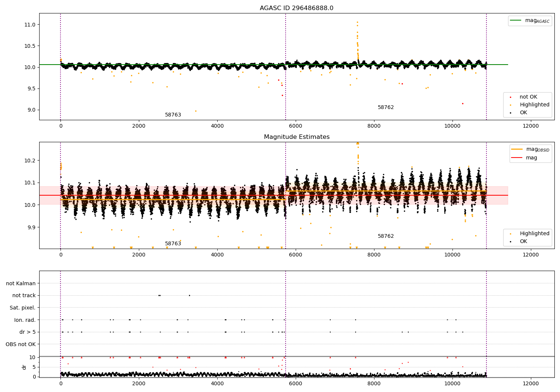The width and height of the screenshot is (560, 392).
Task: Click the red line swatch beside 'mag' legend
Action: click(517, 158)
